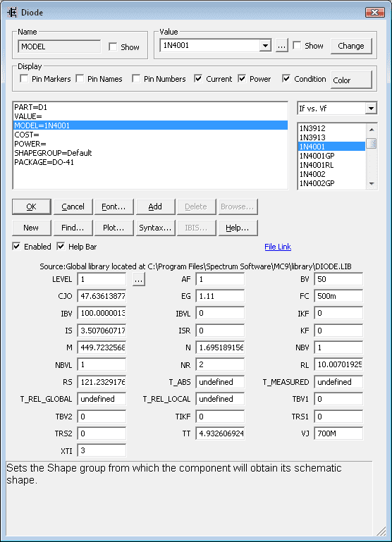The height and width of the screenshot is (542, 392).
Task: Click the Help... button
Action: (238, 228)
